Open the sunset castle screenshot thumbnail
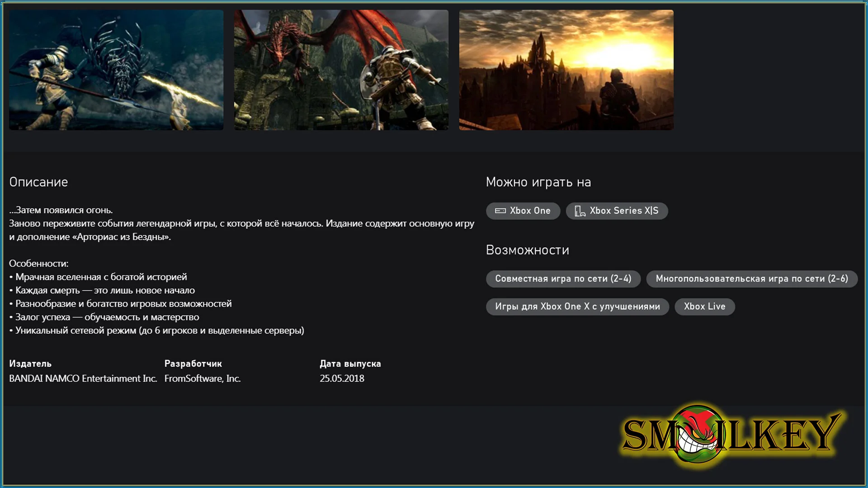 point(566,70)
